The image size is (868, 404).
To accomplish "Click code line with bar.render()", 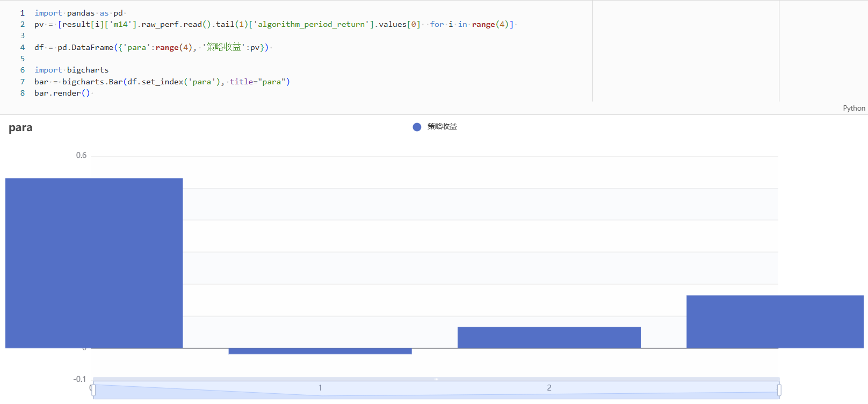I will click(x=62, y=93).
